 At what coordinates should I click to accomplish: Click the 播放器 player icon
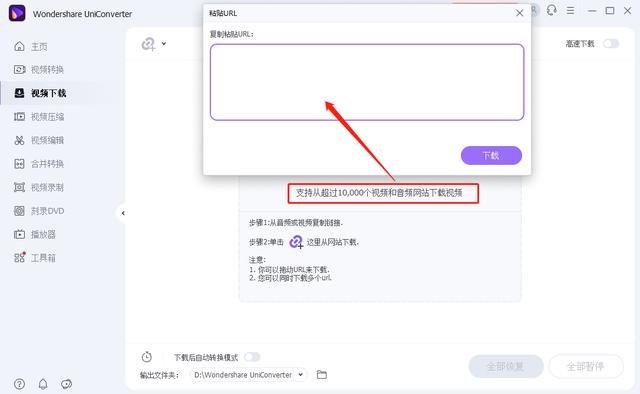[19, 234]
